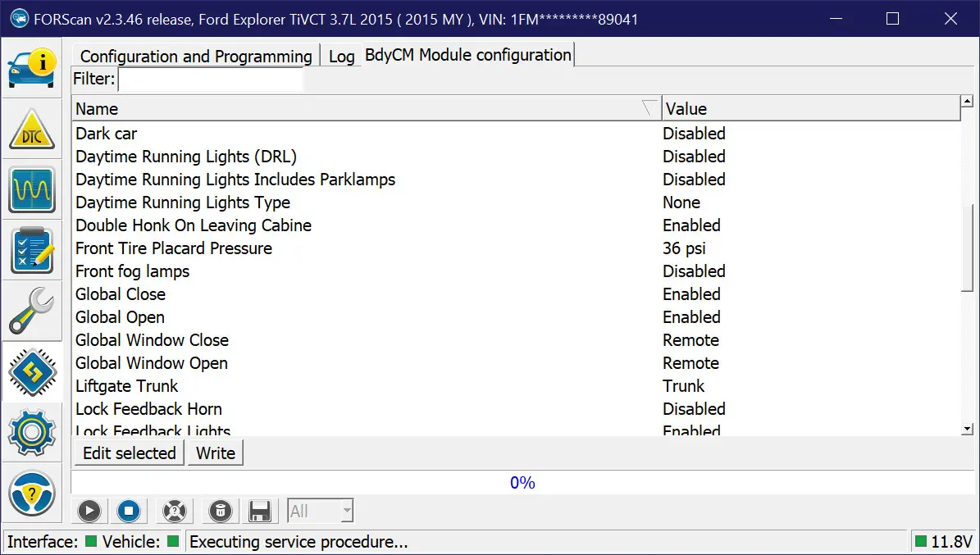
Task: Click the Edit selected button
Action: tap(130, 453)
